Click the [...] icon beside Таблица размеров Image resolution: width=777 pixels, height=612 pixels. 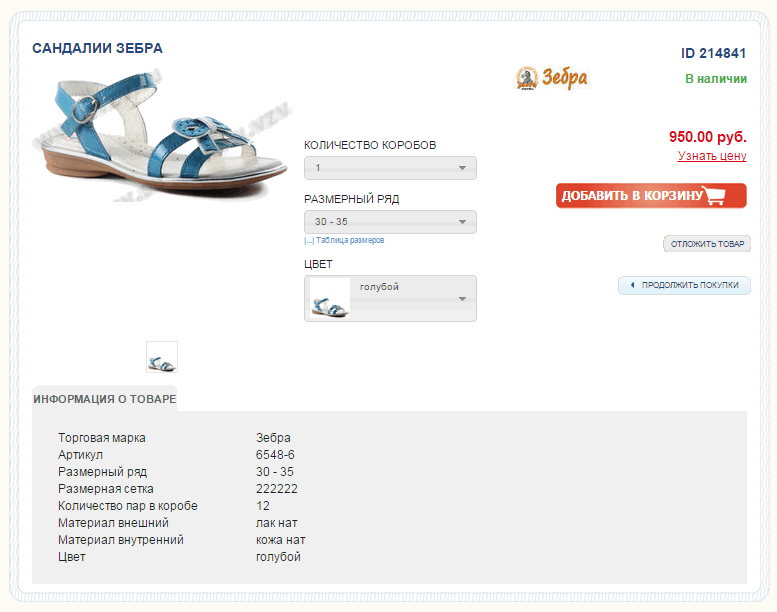pyautogui.click(x=309, y=241)
